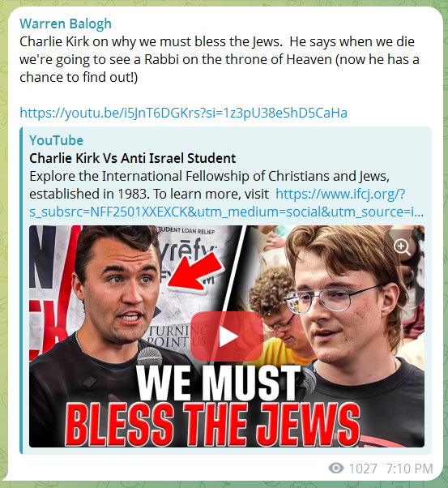Click the BLESS THE JEWS thumbnail caption
The image size is (448, 488).
coord(212,424)
